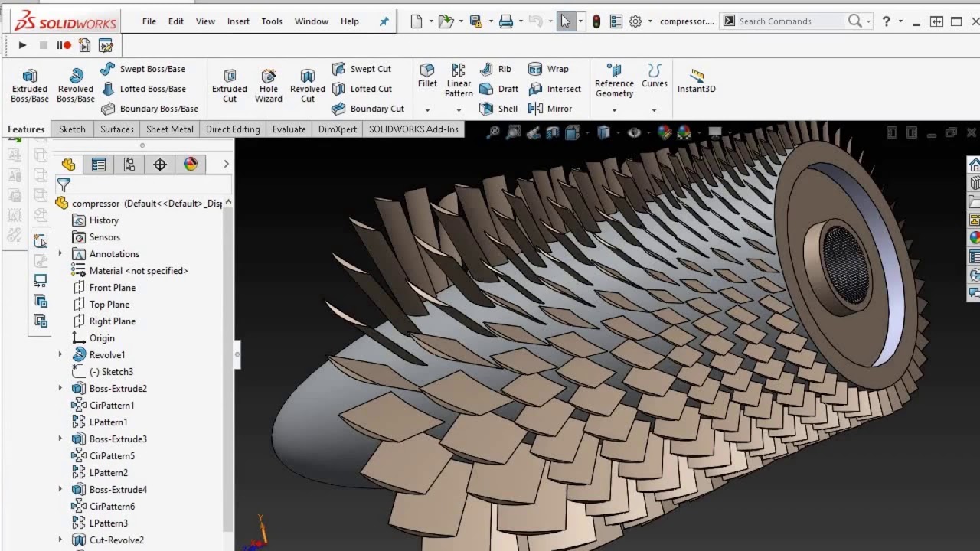The width and height of the screenshot is (980, 551).
Task: Expand more manager tabs chevron
Action: (226, 164)
